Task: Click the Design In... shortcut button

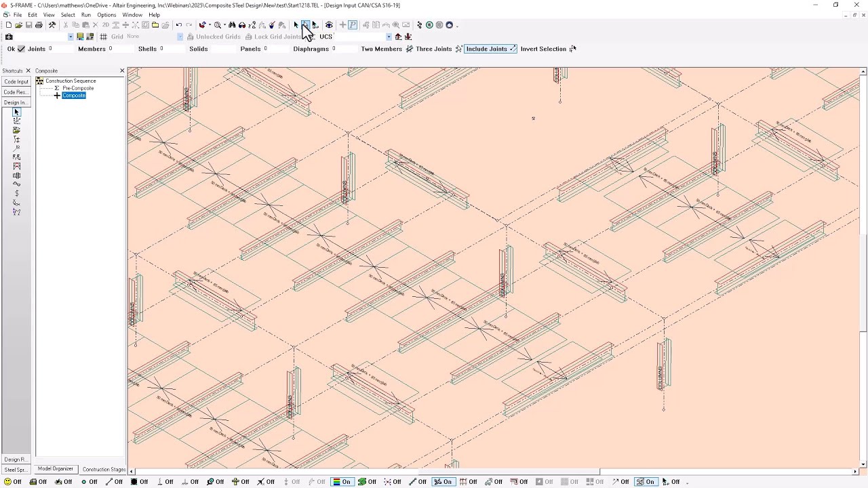Action: tap(16, 102)
